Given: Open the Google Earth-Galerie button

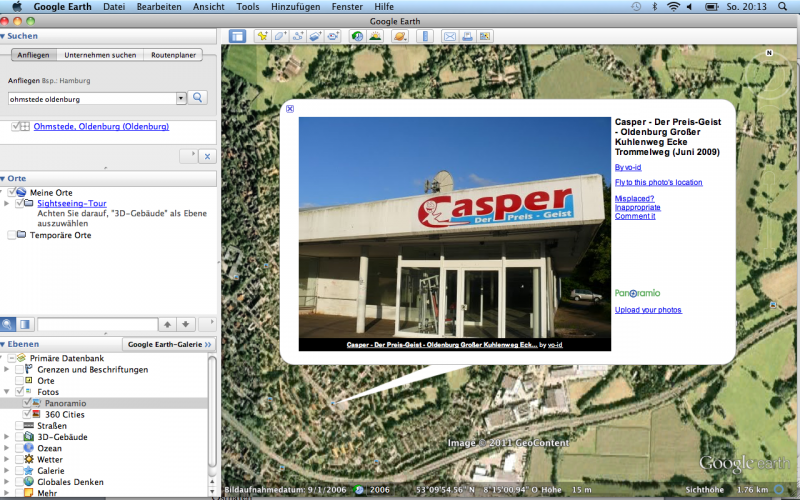Looking at the screenshot, I should [169, 344].
